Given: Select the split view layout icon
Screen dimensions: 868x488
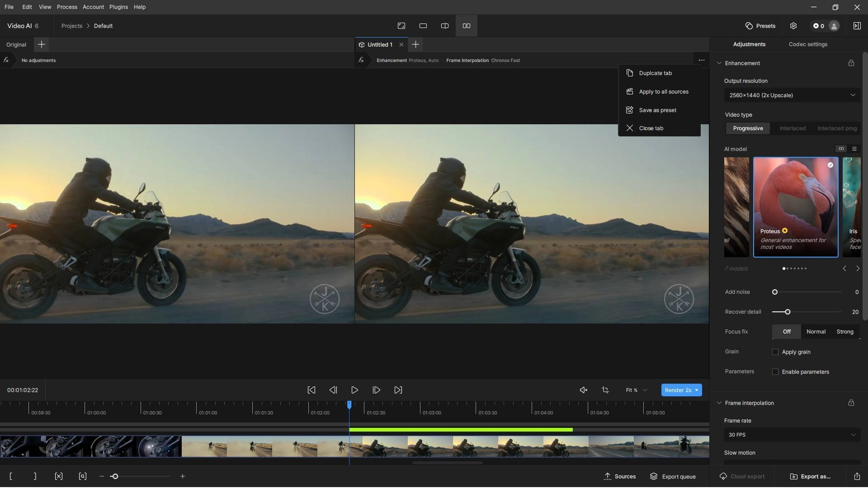Looking at the screenshot, I should click(445, 26).
